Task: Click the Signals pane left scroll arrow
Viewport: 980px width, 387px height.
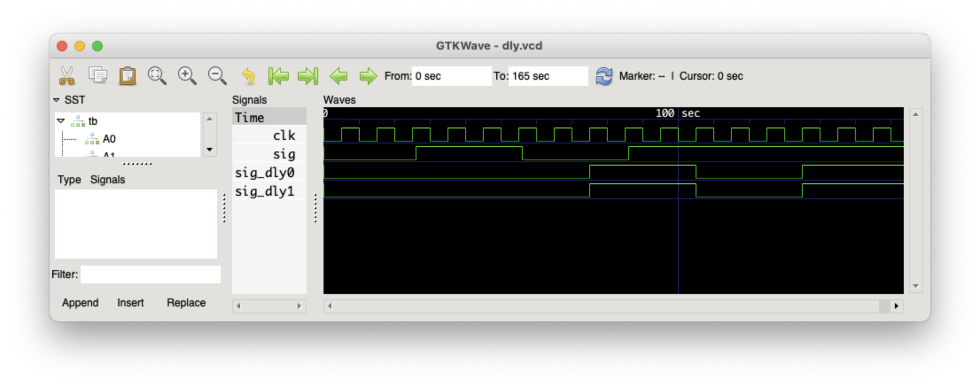Action: (x=238, y=306)
